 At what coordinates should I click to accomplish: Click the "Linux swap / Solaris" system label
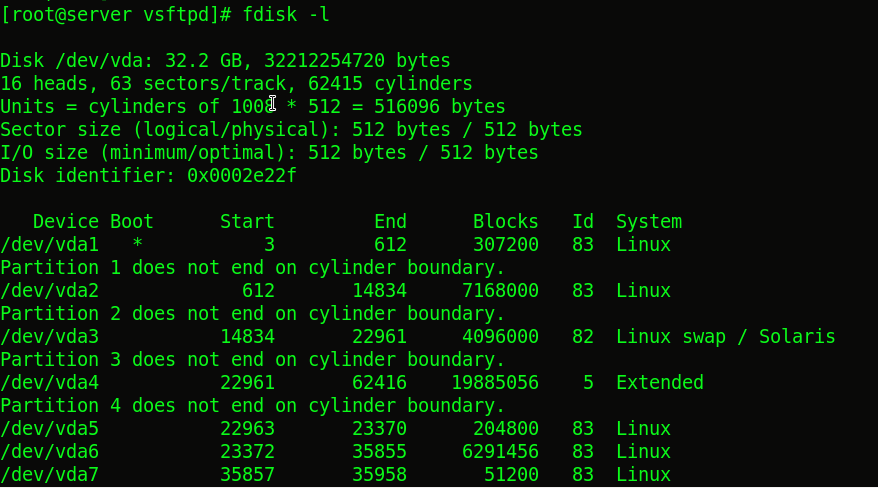click(x=725, y=337)
